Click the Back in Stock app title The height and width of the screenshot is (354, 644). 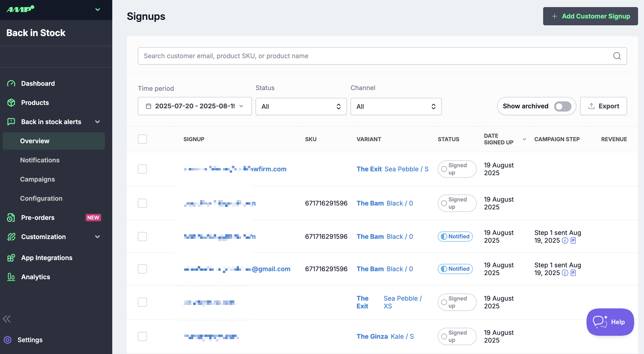[36, 33]
